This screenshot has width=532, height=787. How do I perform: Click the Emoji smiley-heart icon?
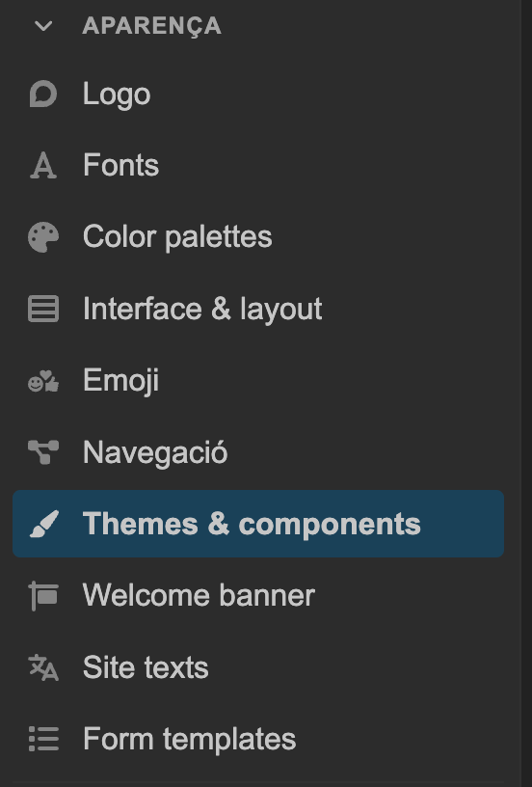click(43, 381)
